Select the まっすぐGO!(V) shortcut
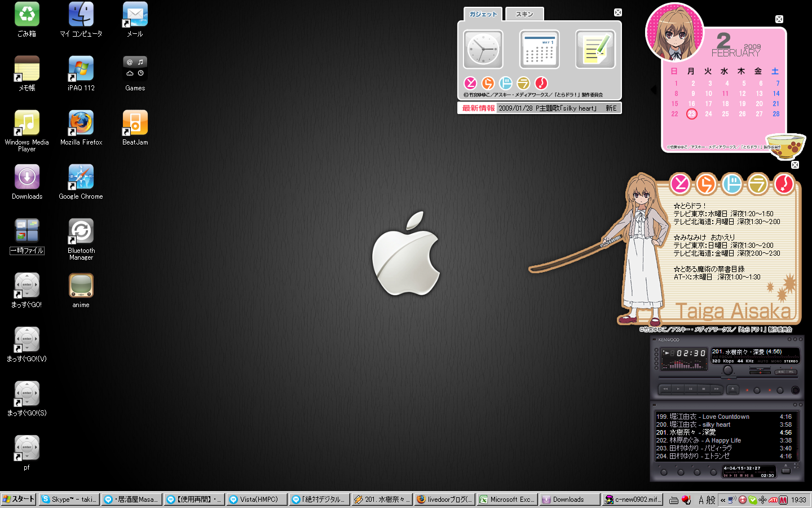This screenshot has height=508, width=812. tap(27, 345)
